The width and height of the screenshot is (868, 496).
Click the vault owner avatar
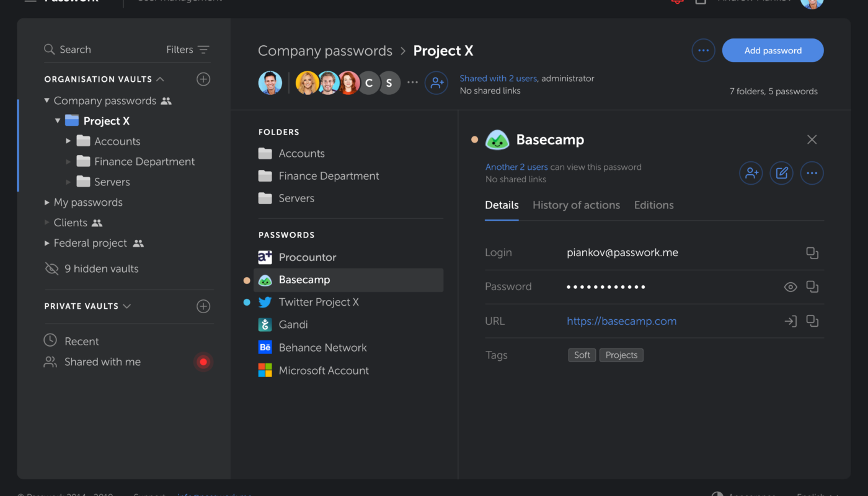tap(270, 83)
